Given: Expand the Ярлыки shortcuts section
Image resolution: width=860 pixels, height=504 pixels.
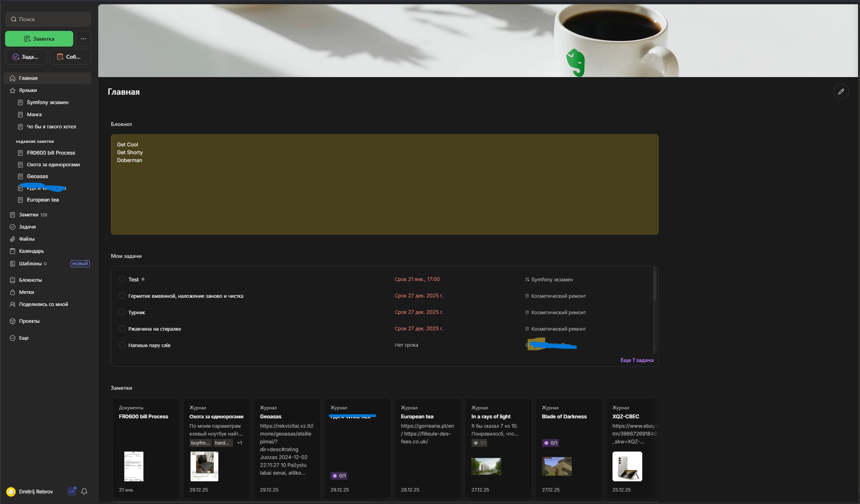Looking at the screenshot, I should pos(28,90).
